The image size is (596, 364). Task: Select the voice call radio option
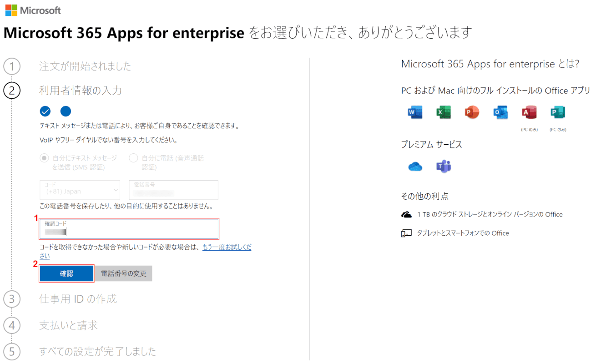click(x=133, y=158)
